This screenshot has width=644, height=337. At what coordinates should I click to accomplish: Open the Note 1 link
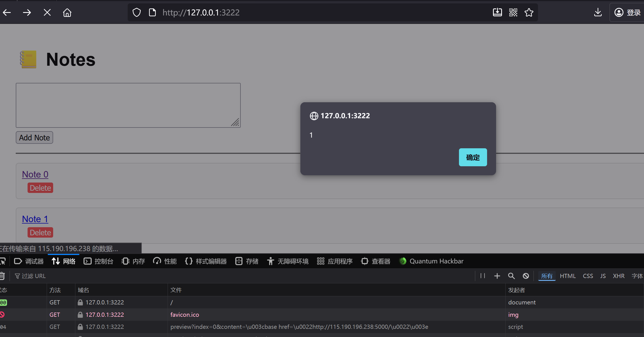pyautogui.click(x=35, y=219)
